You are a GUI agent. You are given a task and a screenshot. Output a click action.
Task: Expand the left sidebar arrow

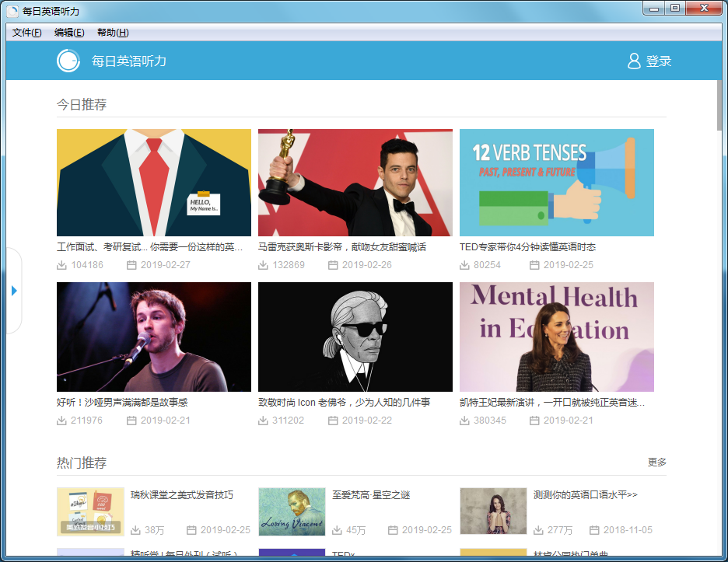(14, 291)
